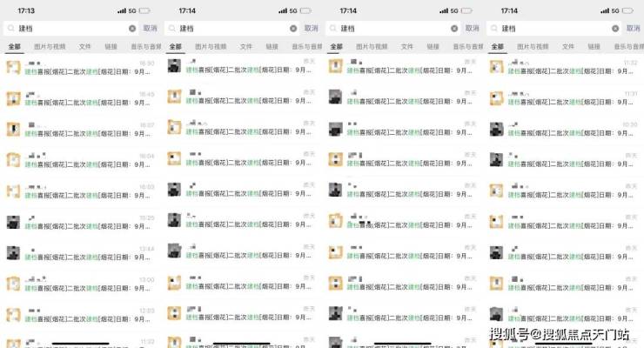644x348 pixels.
Task: Clear the 建档 search on the rightmost screen
Action: point(615,29)
